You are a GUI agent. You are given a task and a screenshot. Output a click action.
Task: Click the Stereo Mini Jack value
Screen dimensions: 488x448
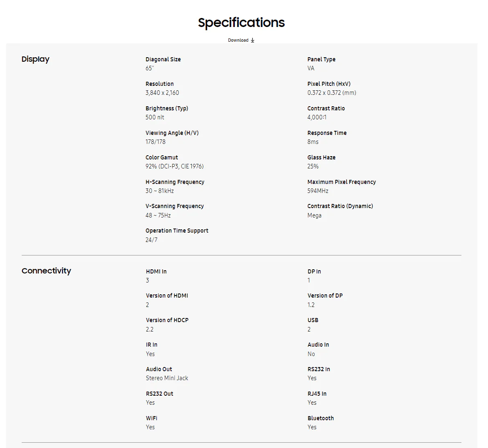(167, 378)
